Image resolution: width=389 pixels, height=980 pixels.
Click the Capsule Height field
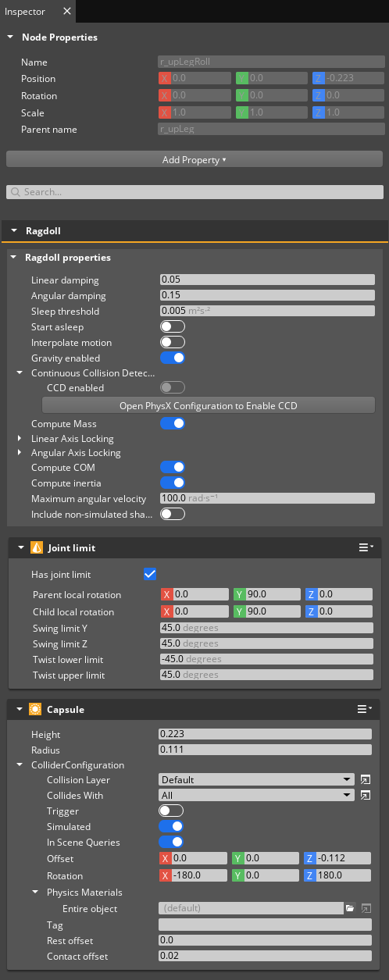coord(265,734)
